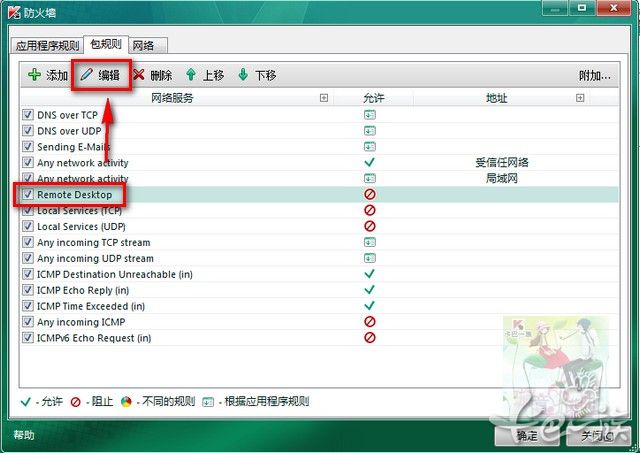The height and width of the screenshot is (453, 640).
Task: Click the 局域网 address cell
Action: click(502, 178)
